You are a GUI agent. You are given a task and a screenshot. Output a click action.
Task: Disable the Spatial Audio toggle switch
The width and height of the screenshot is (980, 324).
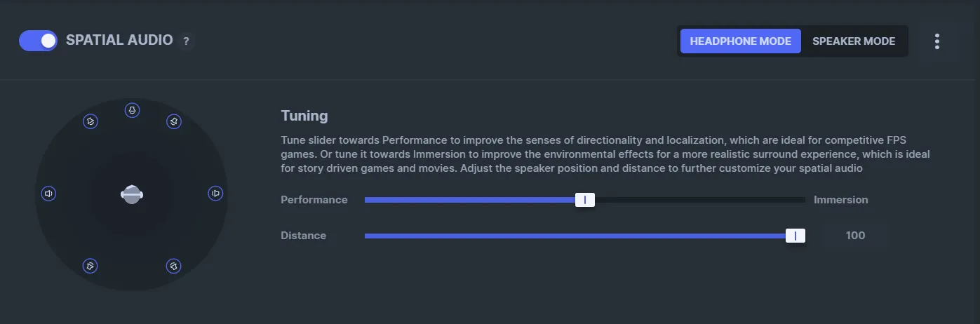38,41
